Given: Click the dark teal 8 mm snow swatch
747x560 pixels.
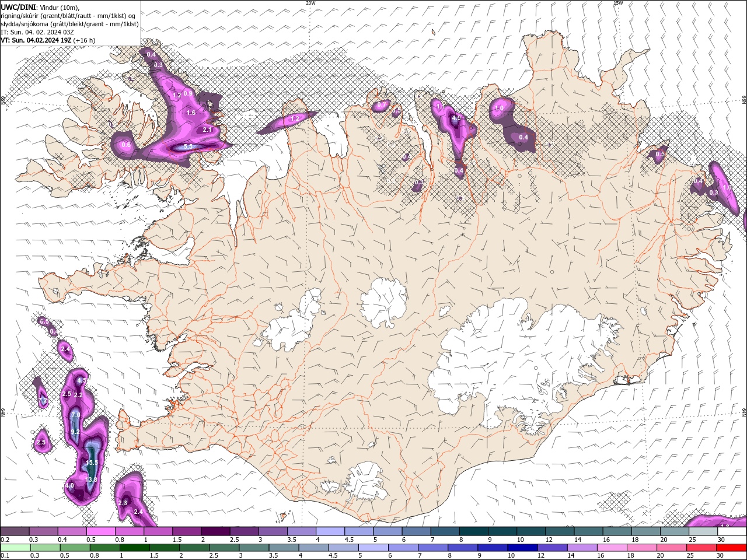Looking at the screenshot, I should pos(473,531).
